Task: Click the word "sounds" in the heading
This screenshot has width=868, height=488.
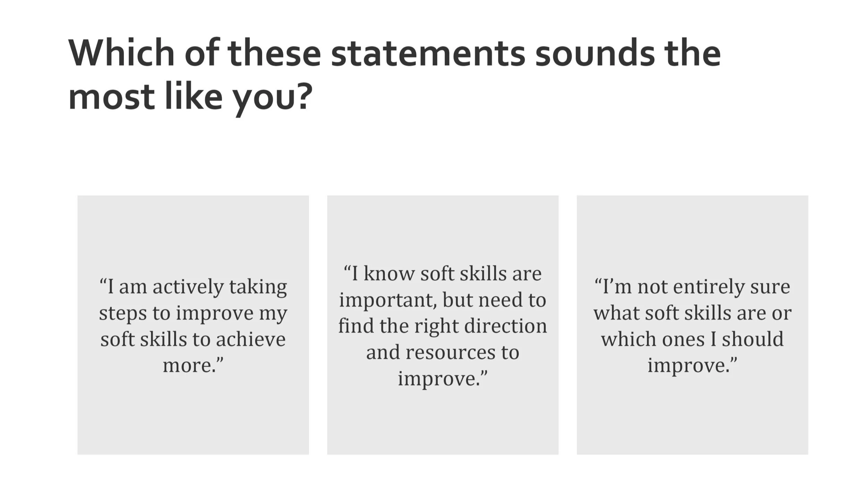Action: pos(595,54)
